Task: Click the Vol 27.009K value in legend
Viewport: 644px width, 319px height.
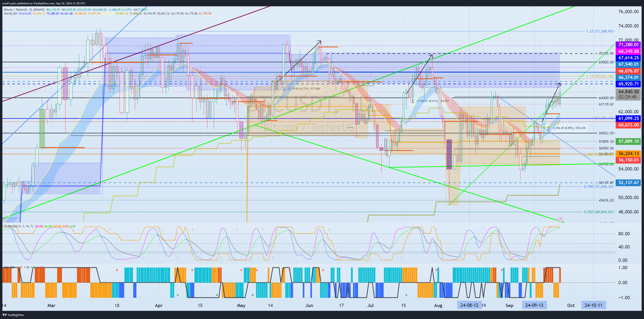Action: [x=140, y=10]
